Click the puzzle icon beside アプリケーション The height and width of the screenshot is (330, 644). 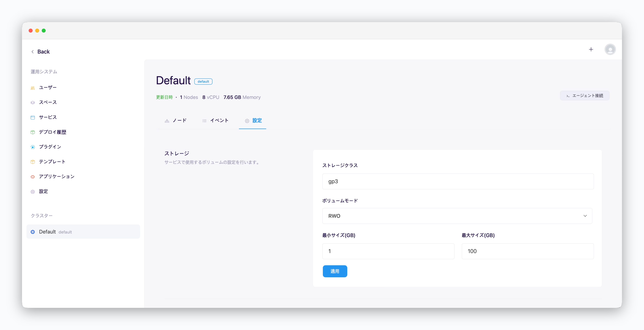33,177
